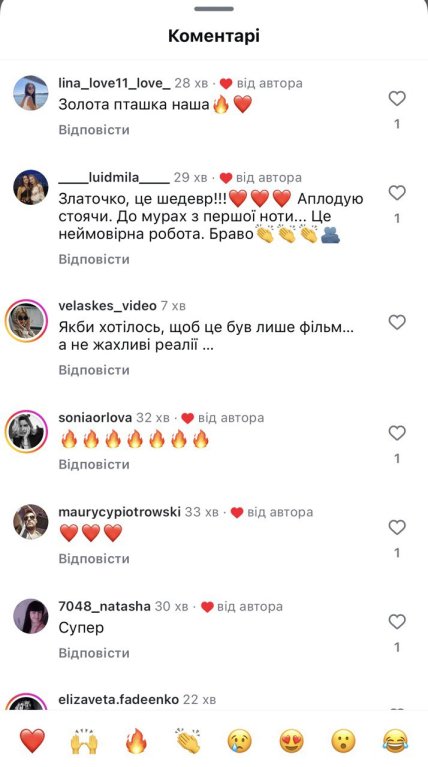Send heart-eyes quick reaction emoji
Viewport: 428px width, 767px height.
pos(292,741)
